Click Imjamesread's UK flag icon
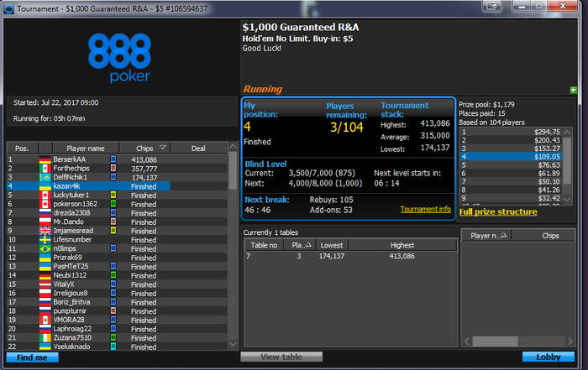Screen dimensions: 588x370 [x=45, y=231]
